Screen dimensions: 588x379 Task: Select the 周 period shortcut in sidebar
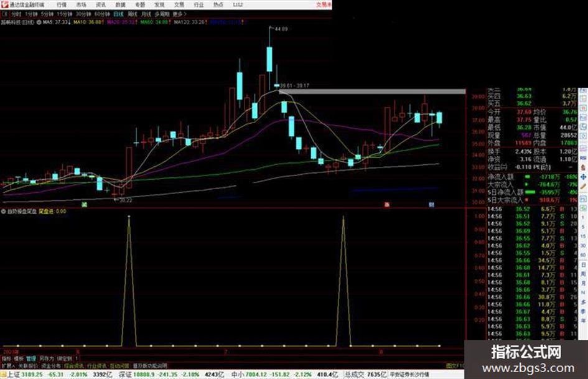tap(583, 274)
